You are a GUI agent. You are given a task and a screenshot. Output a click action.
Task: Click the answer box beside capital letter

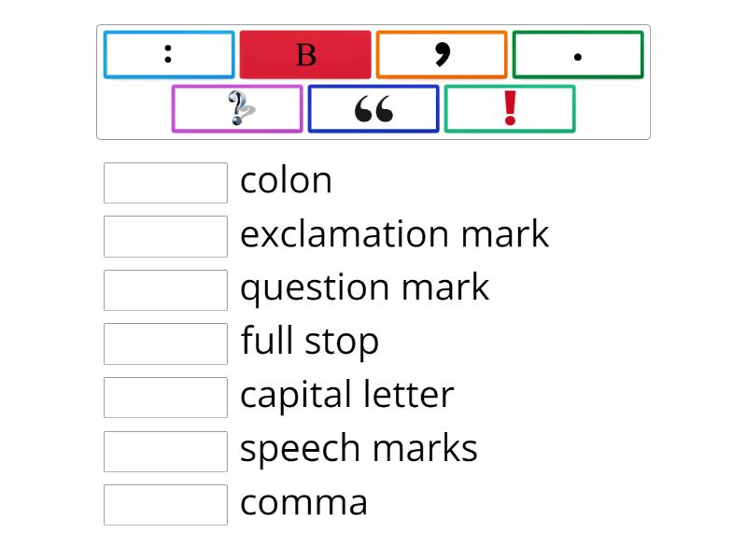tap(165, 398)
